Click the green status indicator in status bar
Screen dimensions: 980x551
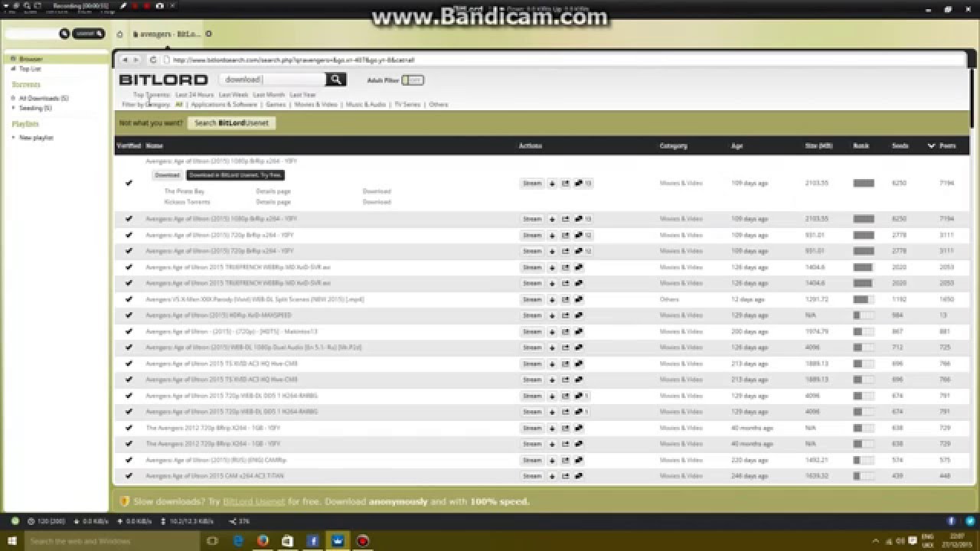(15, 521)
